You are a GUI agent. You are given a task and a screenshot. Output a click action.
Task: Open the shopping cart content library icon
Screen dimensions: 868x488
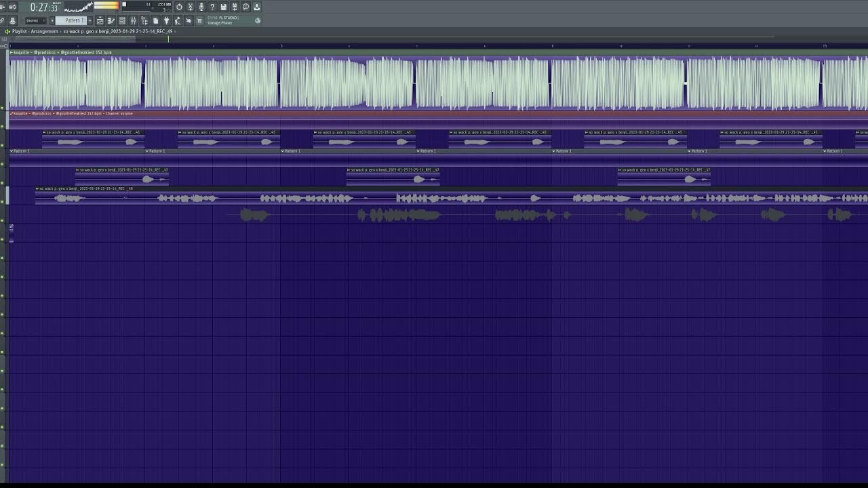tap(199, 20)
